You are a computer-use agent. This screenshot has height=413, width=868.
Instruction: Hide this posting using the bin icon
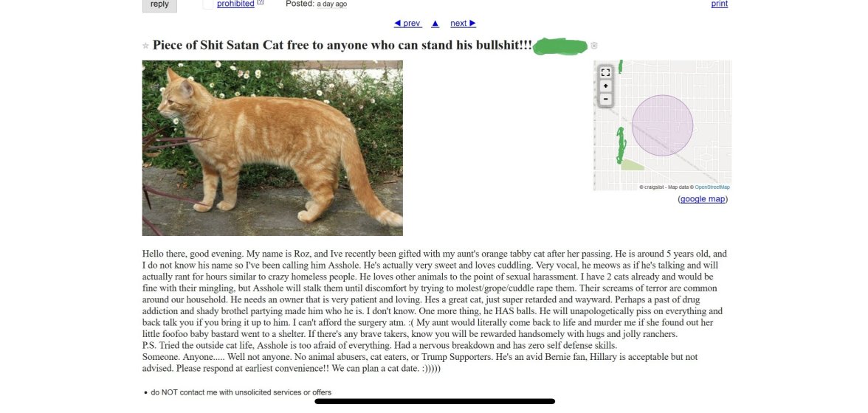[x=594, y=46]
